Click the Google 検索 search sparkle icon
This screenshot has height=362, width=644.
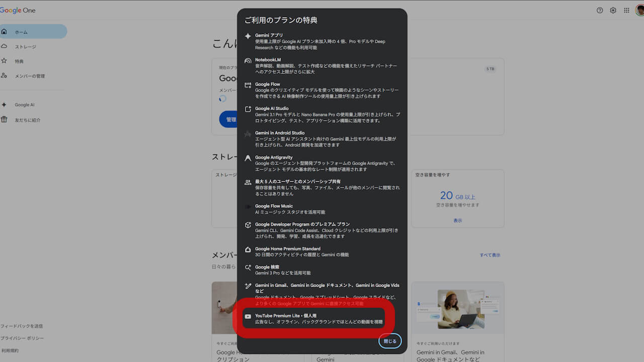[x=248, y=268]
